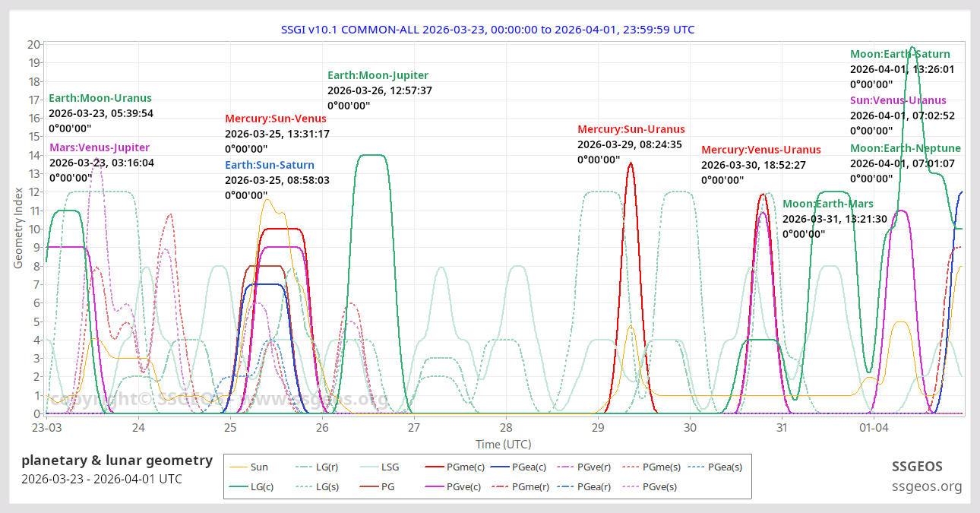The width and height of the screenshot is (980, 513).
Task: Click the Geometry Index axis label
Action: pos(18,229)
